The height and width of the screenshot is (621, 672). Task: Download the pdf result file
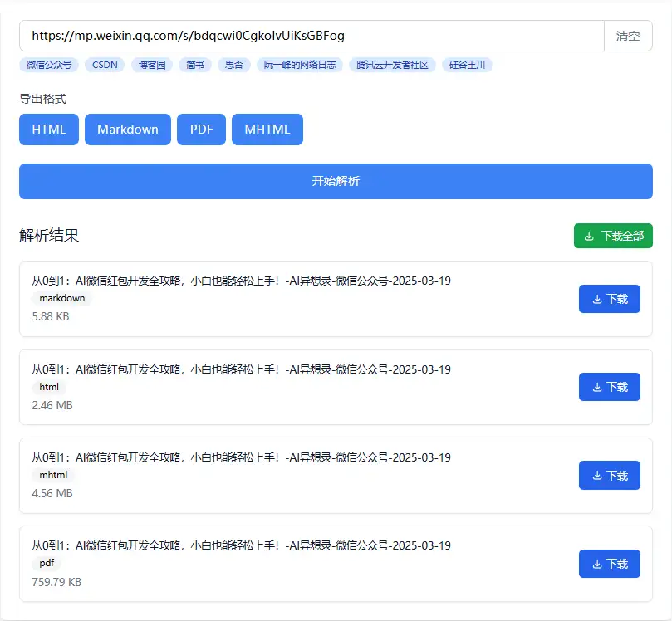[609, 564]
